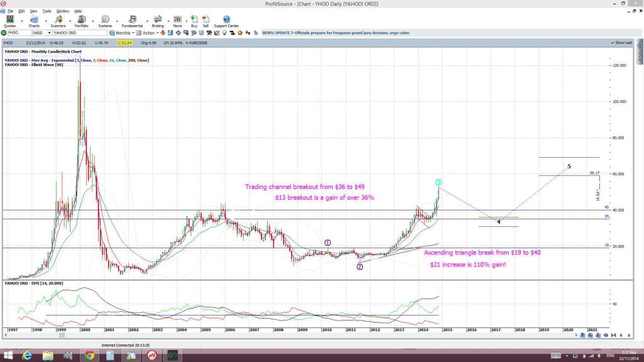Click the orange star favorites icon
The height and width of the screenshot is (362, 644).
pyautogui.click(x=240, y=33)
